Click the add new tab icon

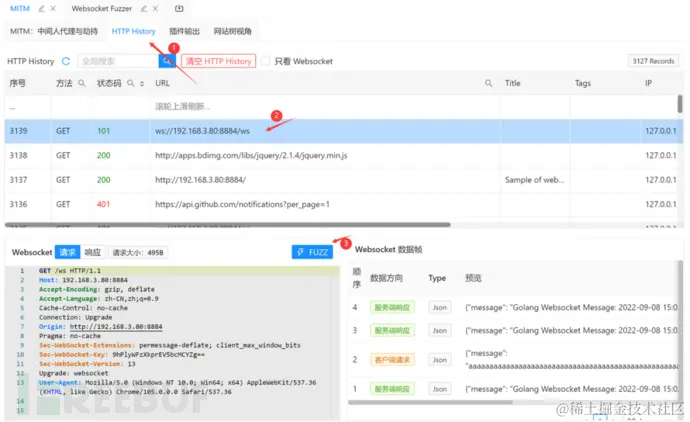[179, 8]
